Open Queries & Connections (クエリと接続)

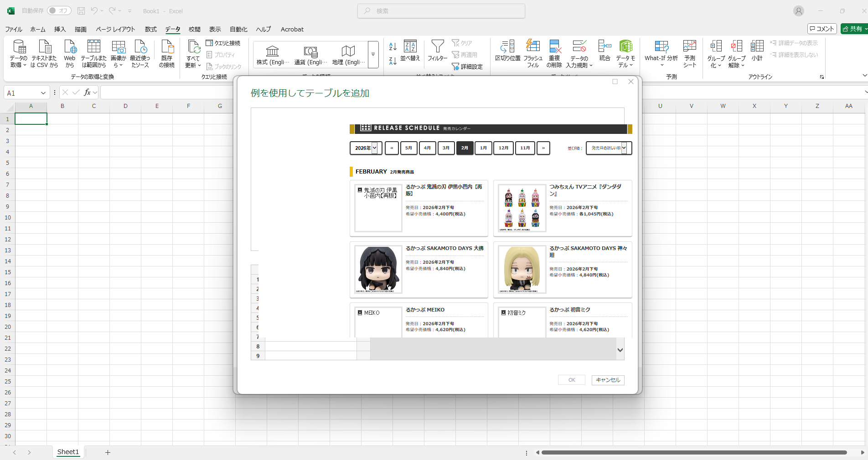(223, 43)
